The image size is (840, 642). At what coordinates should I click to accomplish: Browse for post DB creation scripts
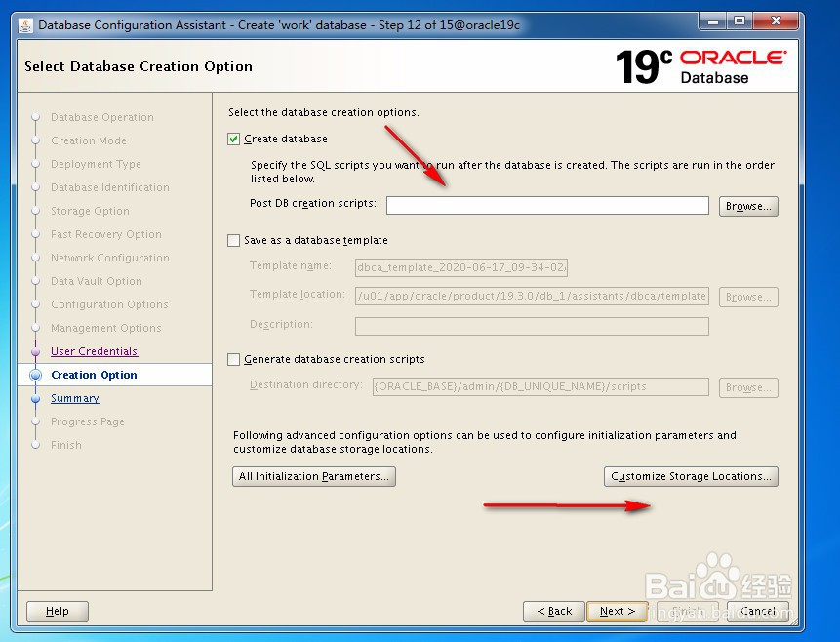click(748, 206)
